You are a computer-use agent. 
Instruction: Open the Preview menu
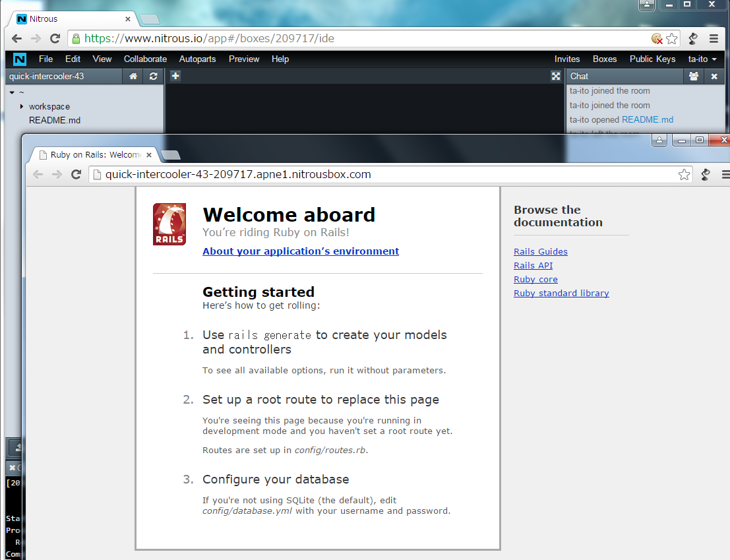coord(244,59)
